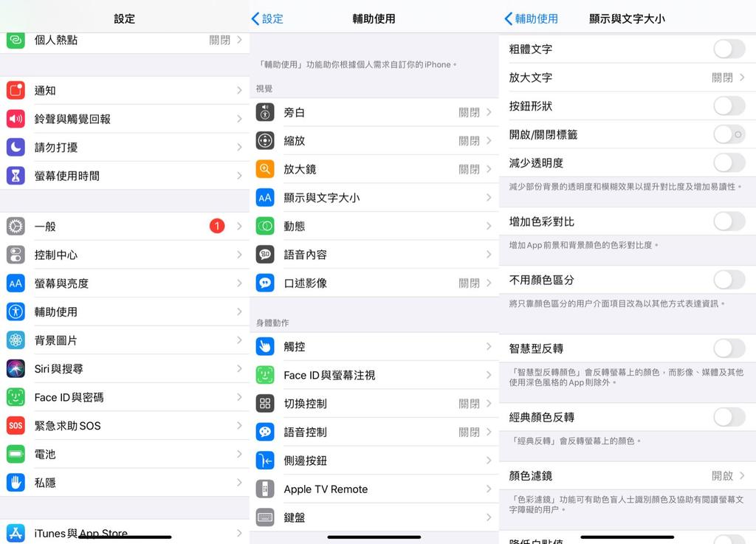Select the VoiceOver (旁白) icon
The width and height of the screenshot is (756, 544).
coord(266,112)
